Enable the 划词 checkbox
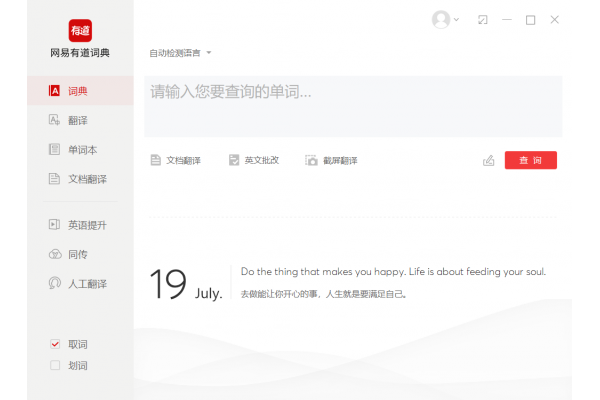 55,366
